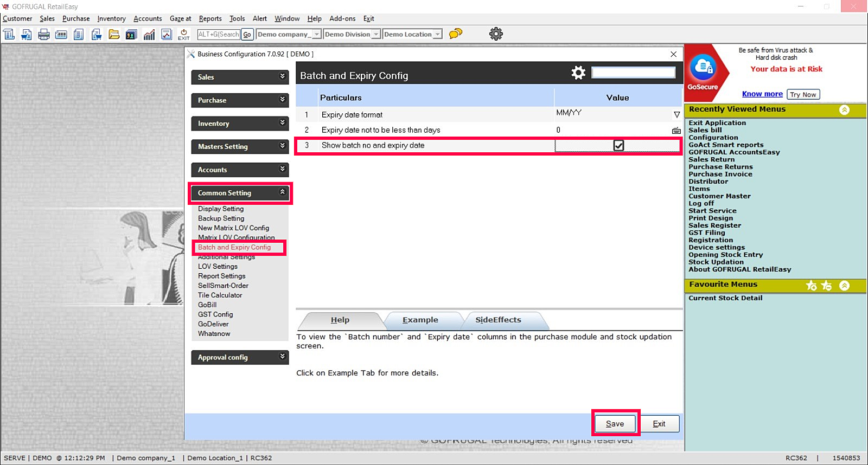Switch to the Example tab
The height and width of the screenshot is (465, 868).
420,320
